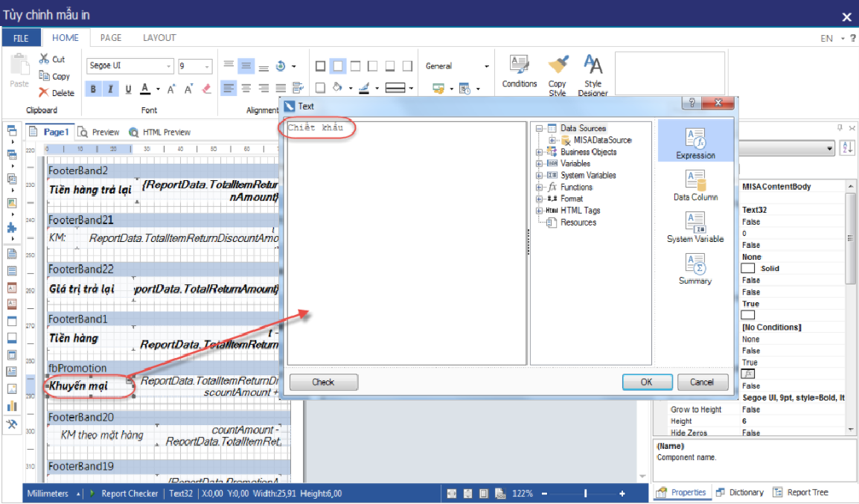Expand the Functions tree node
This screenshot has height=504, width=859.
539,187
